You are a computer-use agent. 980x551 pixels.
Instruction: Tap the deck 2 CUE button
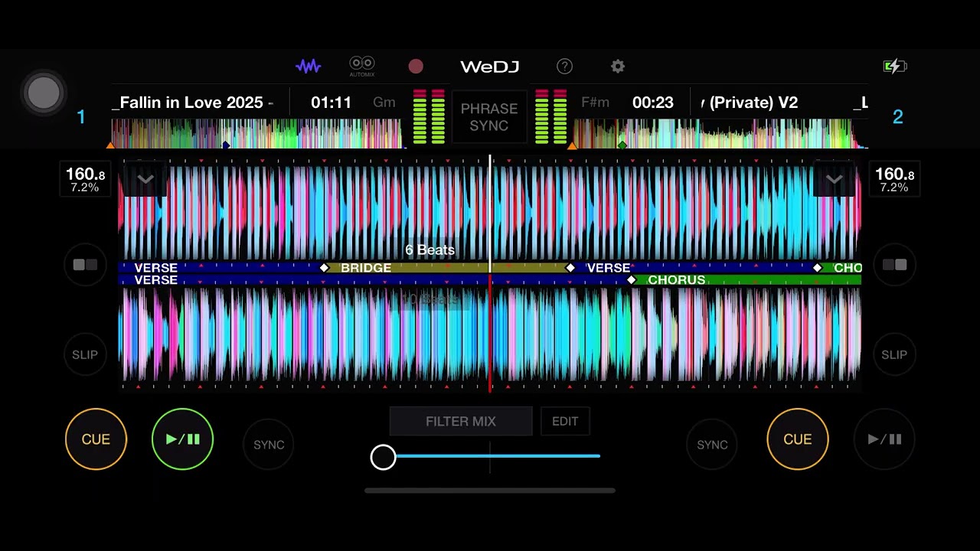coord(798,439)
